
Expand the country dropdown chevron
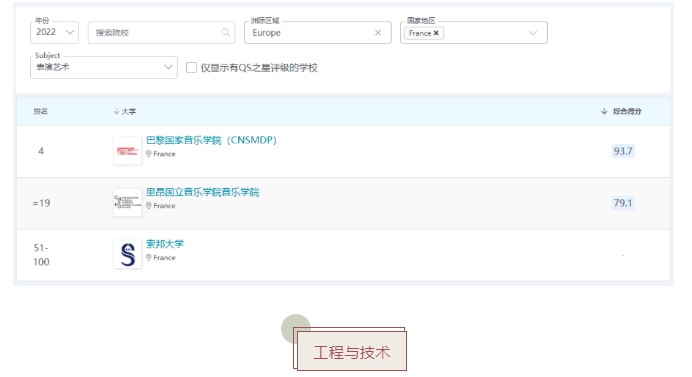tap(533, 33)
